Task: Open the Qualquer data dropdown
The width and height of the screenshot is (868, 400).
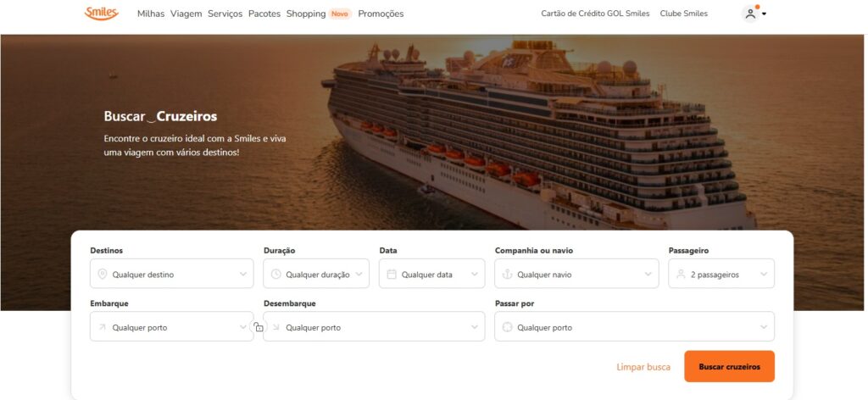Action: 431,274
